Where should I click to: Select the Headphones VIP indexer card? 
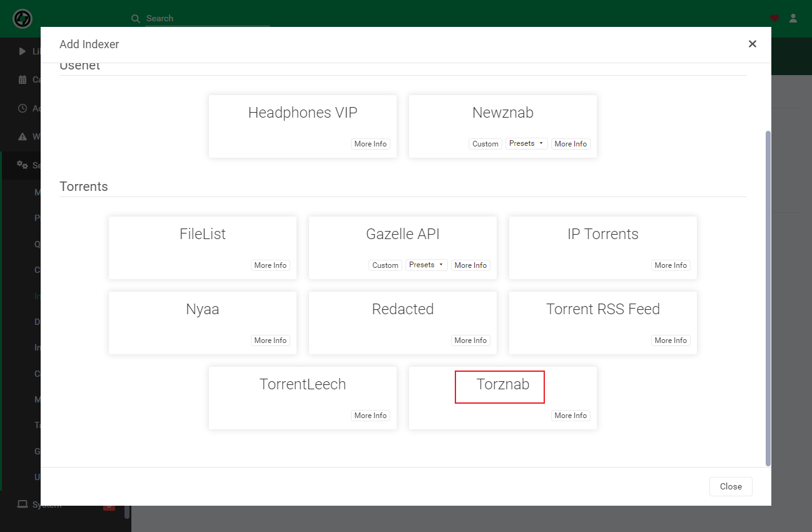tap(303, 126)
